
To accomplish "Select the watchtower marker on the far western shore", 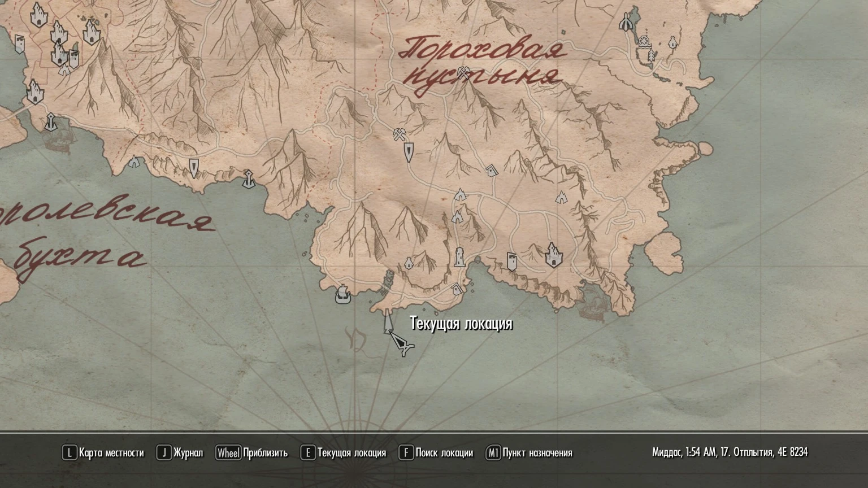I will point(19,44).
